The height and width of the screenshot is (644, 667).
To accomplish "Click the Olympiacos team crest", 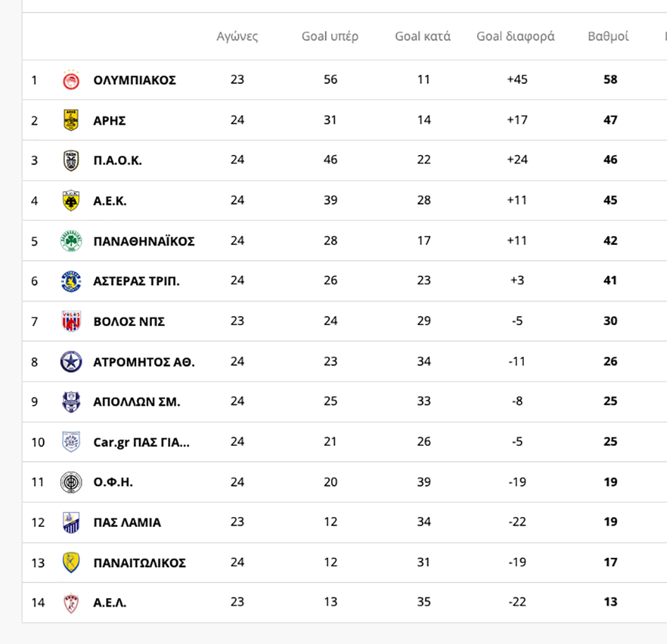I will 71,80.
